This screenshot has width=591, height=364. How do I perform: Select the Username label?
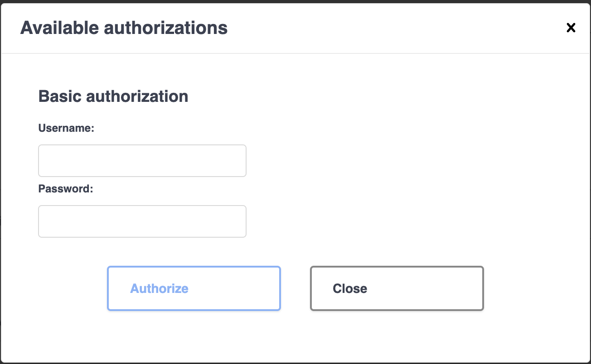tap(66, 128)
